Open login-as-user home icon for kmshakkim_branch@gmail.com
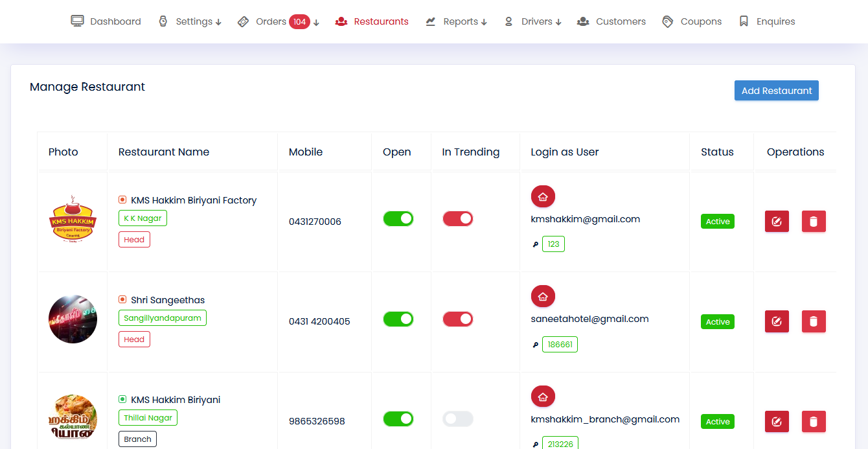 543,397
